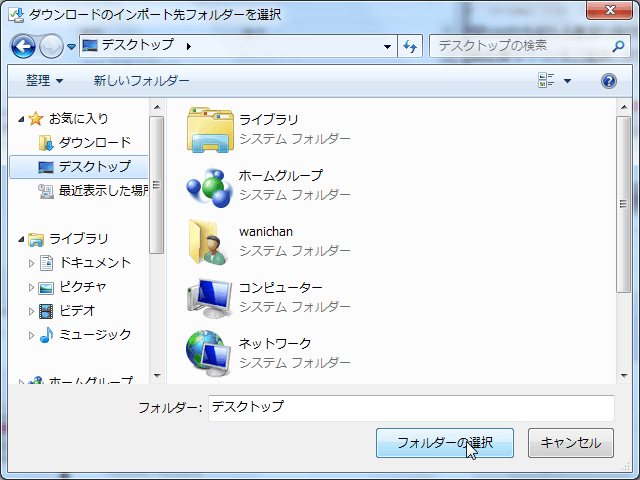The width and height of the screenshot is (640, 480).
Task: Expand the ミュージック library node
Action: click(x=31, y=336)
